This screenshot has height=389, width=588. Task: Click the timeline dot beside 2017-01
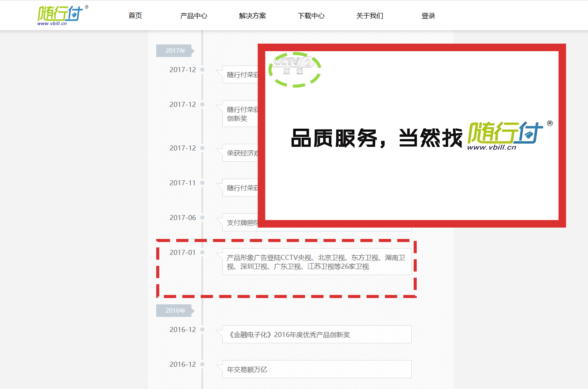coord(202,252)
